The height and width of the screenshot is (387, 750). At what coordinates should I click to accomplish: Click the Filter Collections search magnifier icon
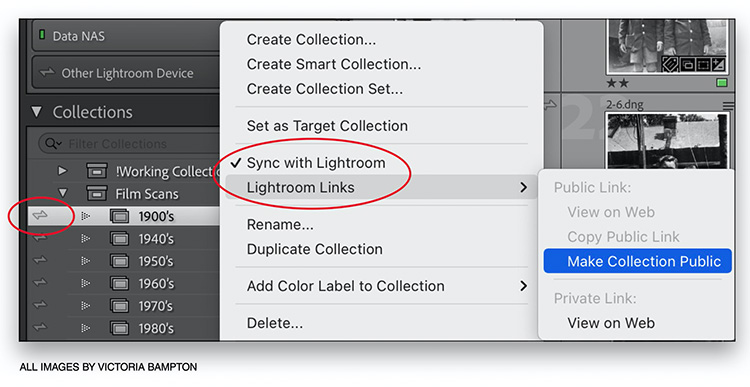(51, 144)
